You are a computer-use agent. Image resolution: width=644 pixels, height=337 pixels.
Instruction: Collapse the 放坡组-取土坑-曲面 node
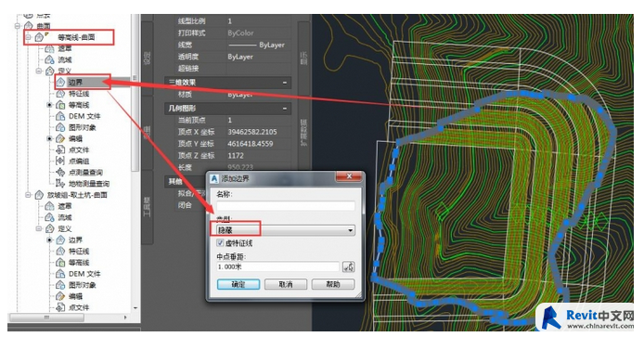coord(28,195)
